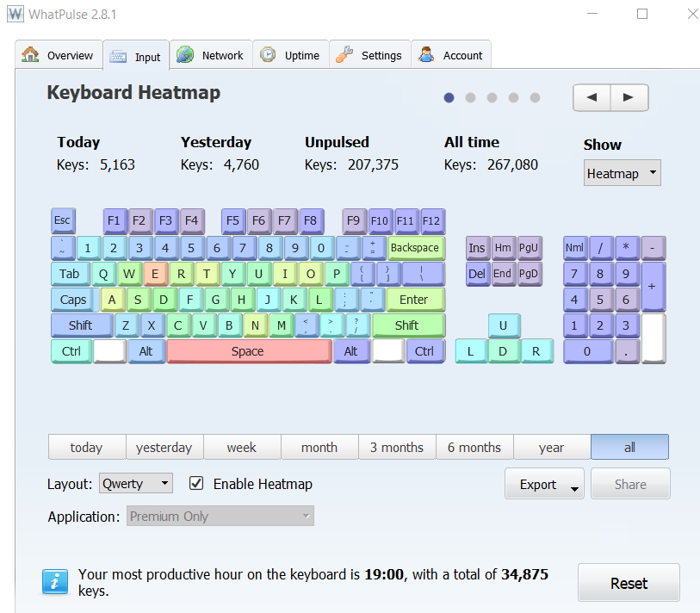
Task: Click the house icon on the Overview tab
Action: tap(30, 54)
